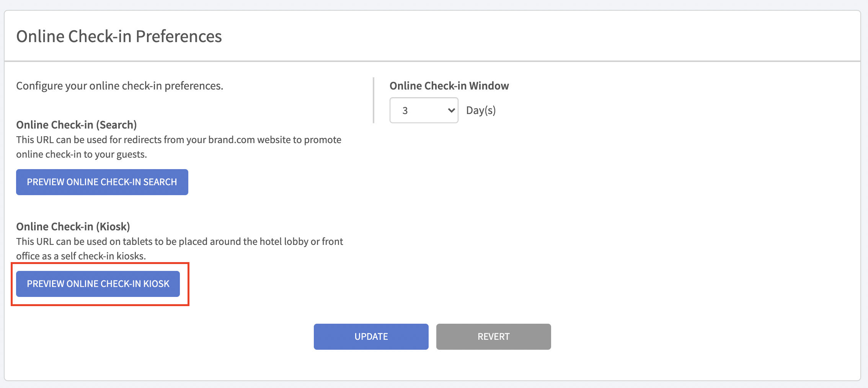Open the Online Check-in Window days dropdown

point(424,110)
